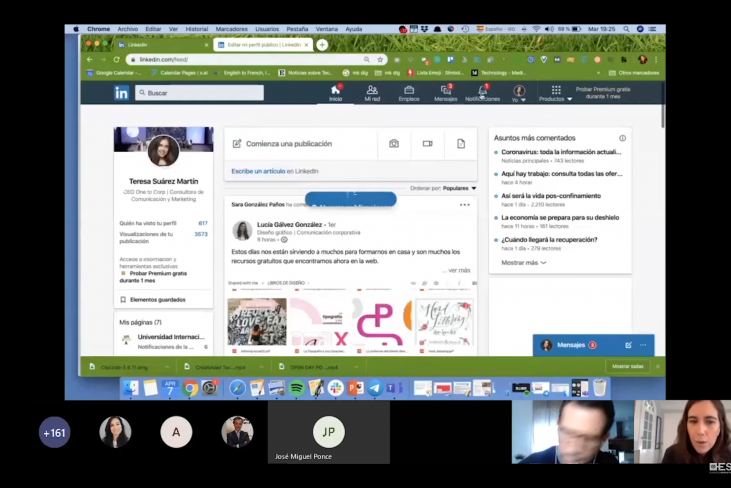
Task: Open the Coronavirus news story
Action: [561, 152]
